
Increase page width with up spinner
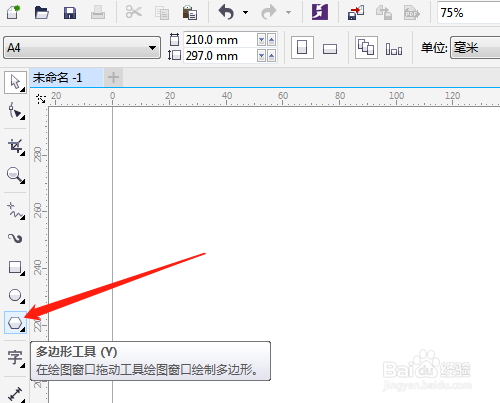click(272, 40)
